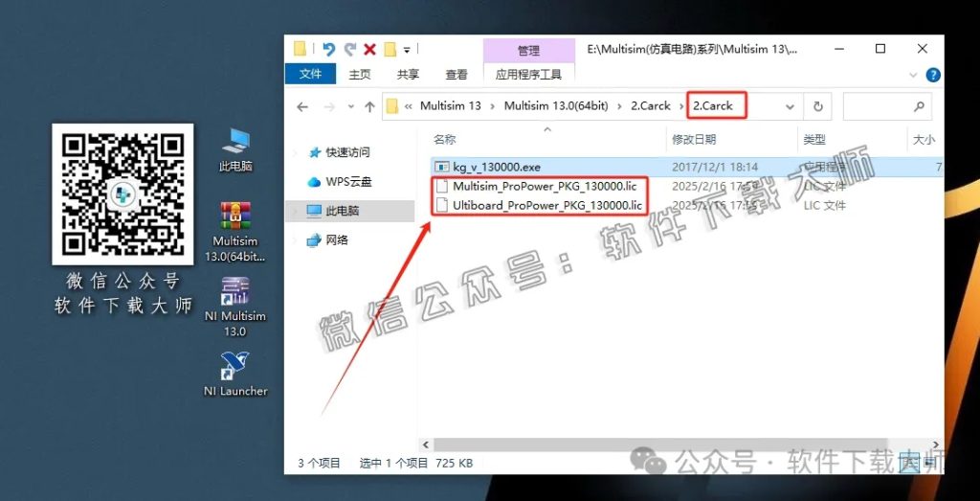Click Multisim 13 in the address path
The height and width of the screenshot is (501, 980).
[x=451, y=105]
